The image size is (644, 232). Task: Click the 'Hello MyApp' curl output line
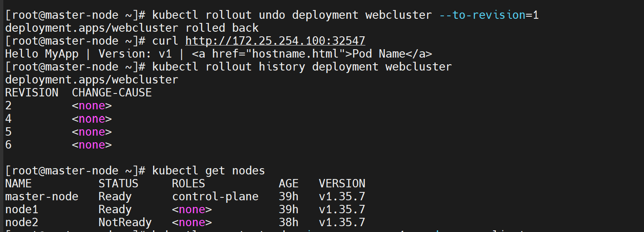(219, 54)
